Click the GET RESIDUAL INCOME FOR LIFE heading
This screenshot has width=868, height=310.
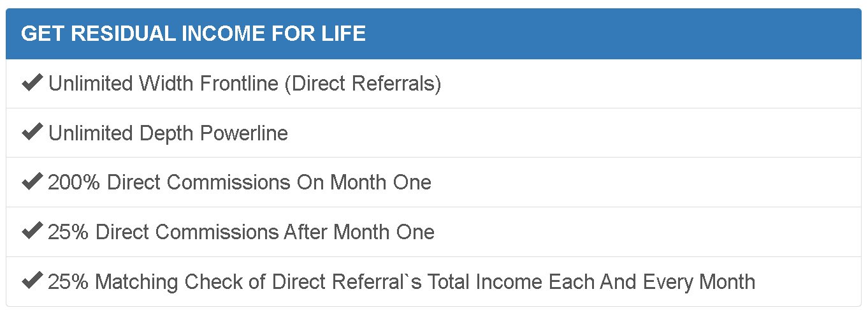tap(193, 34)
